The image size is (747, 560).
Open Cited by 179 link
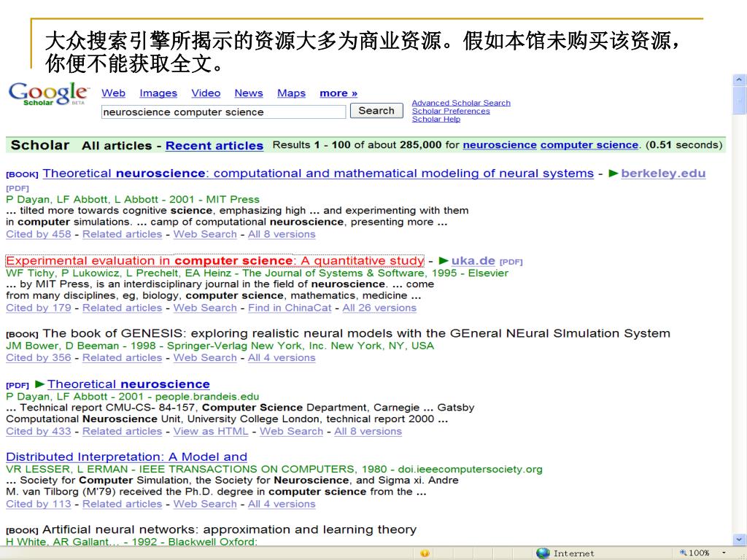coord(39,308)
